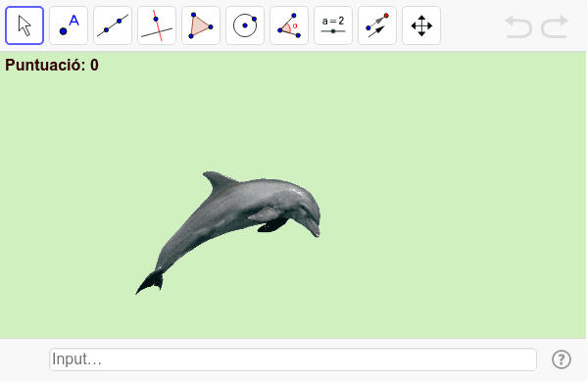Viewport: 588px width, 382px height.
Task: Open the input help button
Action: tap(562, 359)
